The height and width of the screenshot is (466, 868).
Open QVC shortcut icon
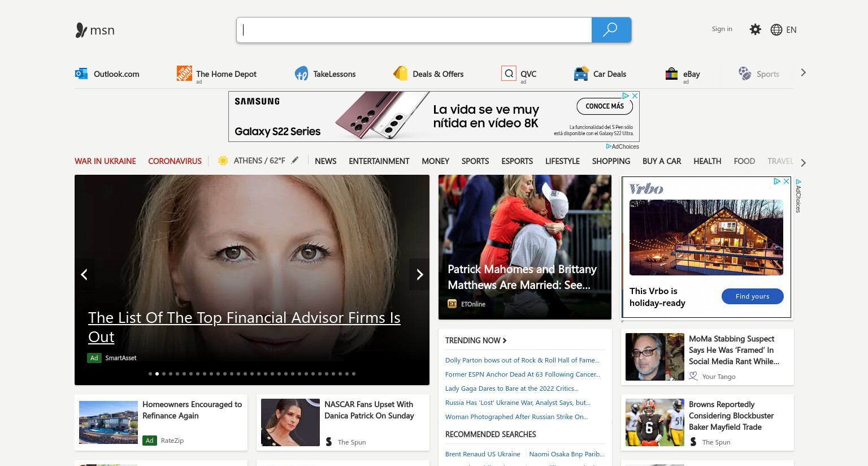[x=509, y=74]
